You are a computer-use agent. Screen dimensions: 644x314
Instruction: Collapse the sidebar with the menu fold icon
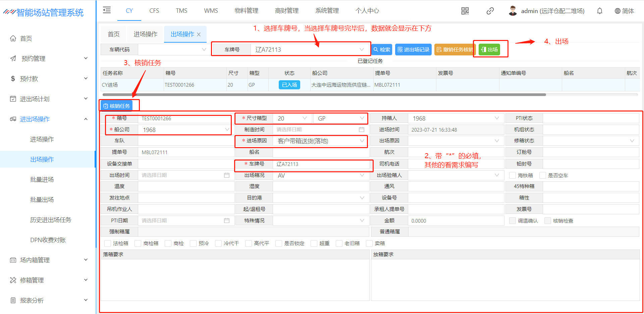107,10
